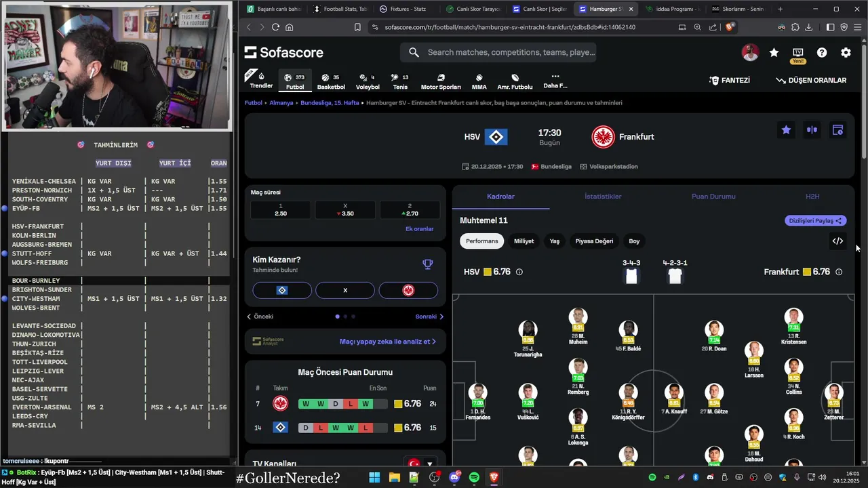Go to browser home page
Viewport: 868px width, 488px height.
[290, 27]
